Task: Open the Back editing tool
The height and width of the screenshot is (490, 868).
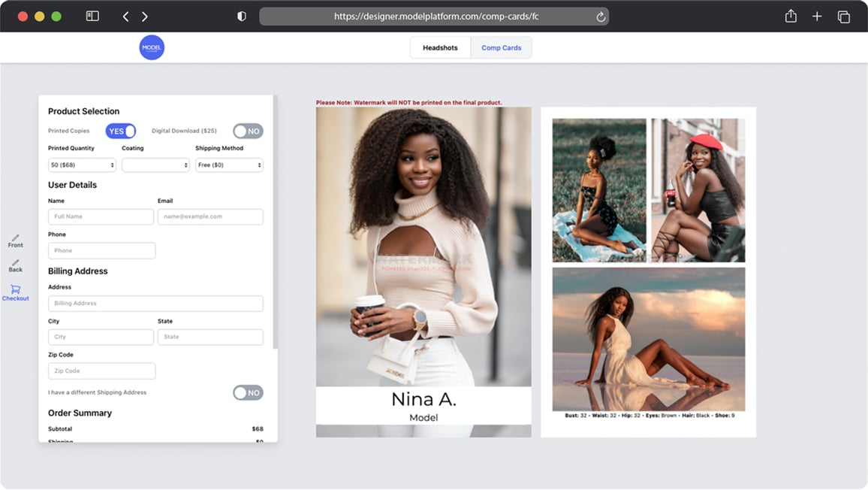Action: (x=16, y=266)
